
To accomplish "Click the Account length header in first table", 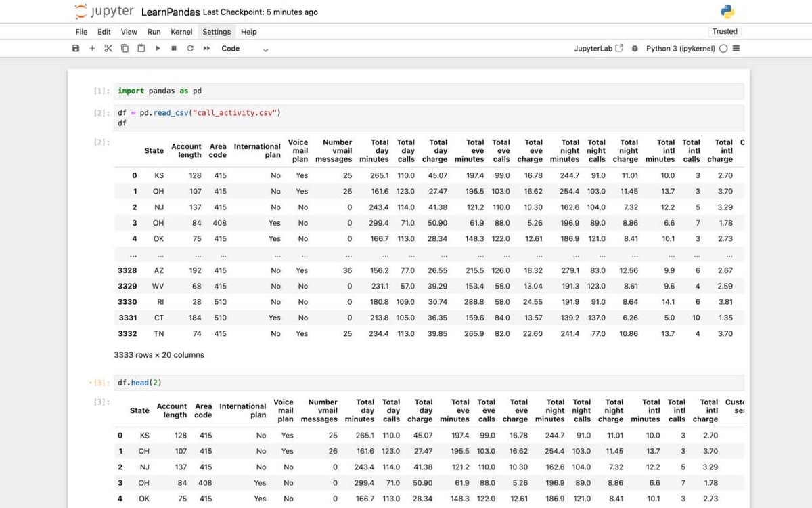I will [186, 150].
